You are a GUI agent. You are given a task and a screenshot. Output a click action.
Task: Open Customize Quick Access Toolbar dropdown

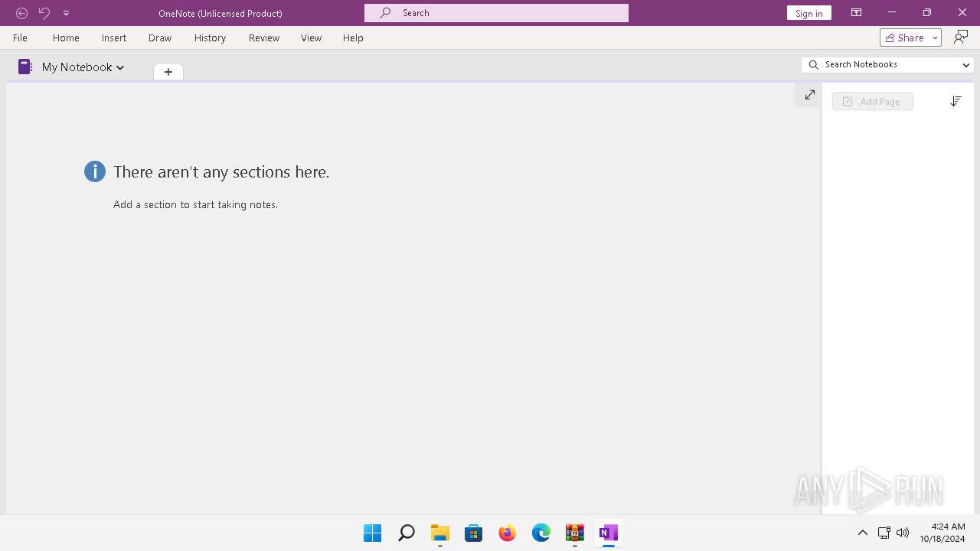[x=66, y=13]
